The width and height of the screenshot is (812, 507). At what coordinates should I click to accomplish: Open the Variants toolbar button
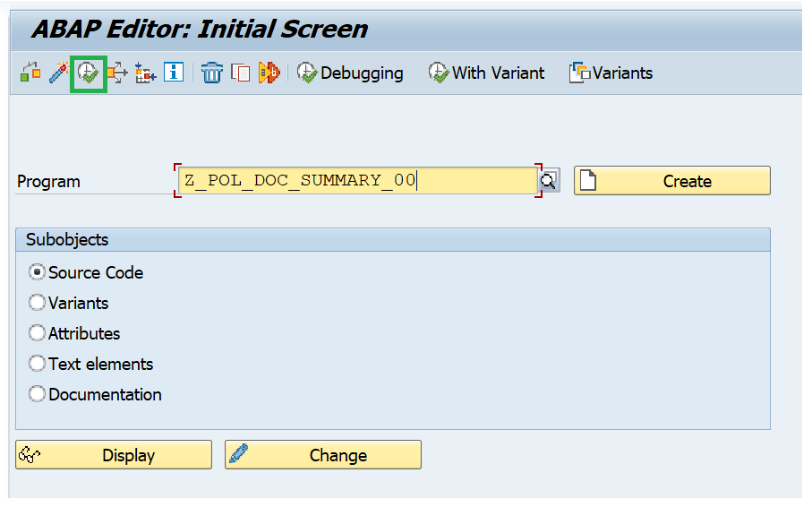click(x=611, y=73)
